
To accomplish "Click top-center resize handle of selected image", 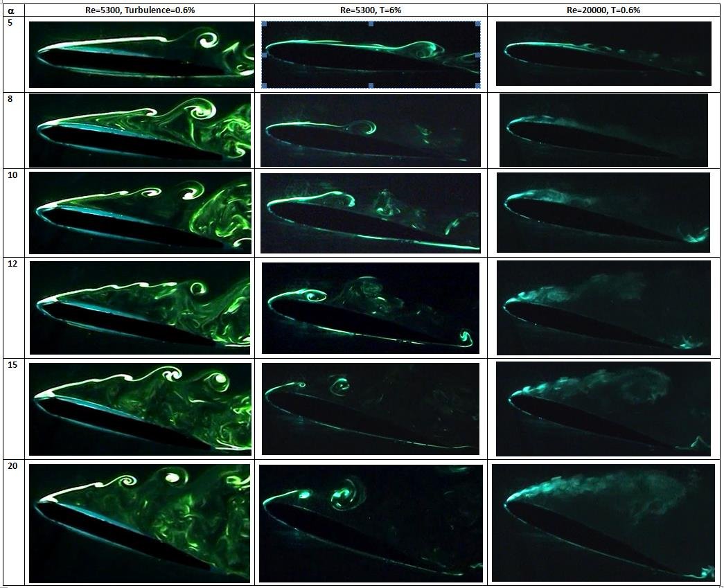I will tap(371, 23).
